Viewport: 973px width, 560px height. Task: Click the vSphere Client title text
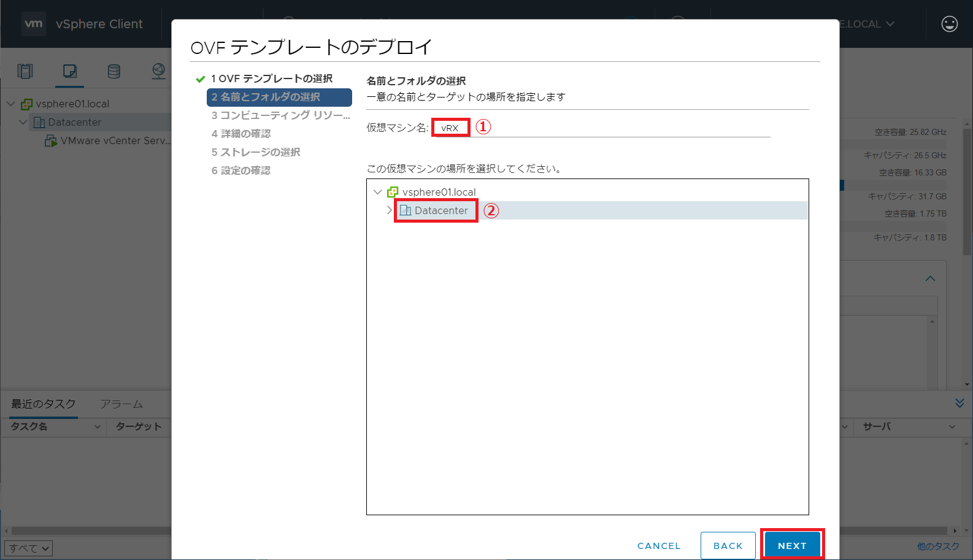point(99,24)
